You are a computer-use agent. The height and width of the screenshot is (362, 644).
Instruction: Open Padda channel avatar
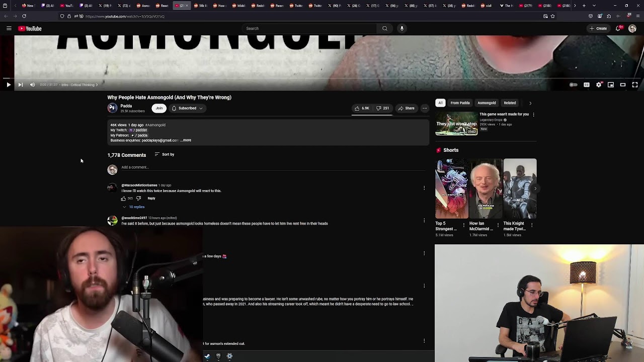click(112, 108)
